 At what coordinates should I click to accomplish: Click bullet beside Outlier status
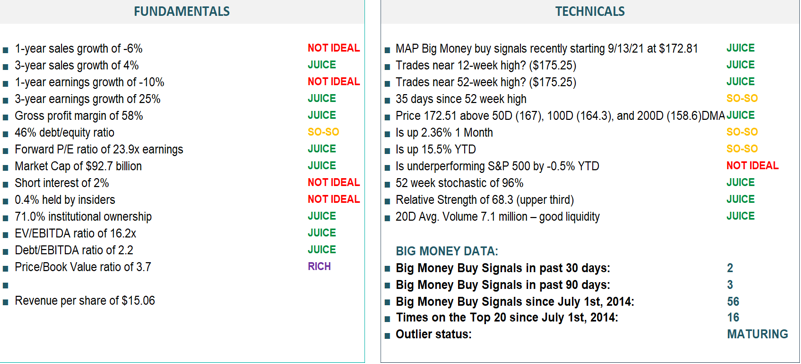coord(387,336)
